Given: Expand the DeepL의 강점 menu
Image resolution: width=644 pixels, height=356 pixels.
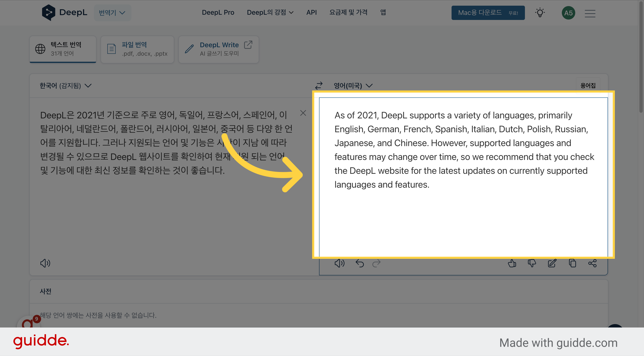Looking at the screenshot, I should pos(270,12).
